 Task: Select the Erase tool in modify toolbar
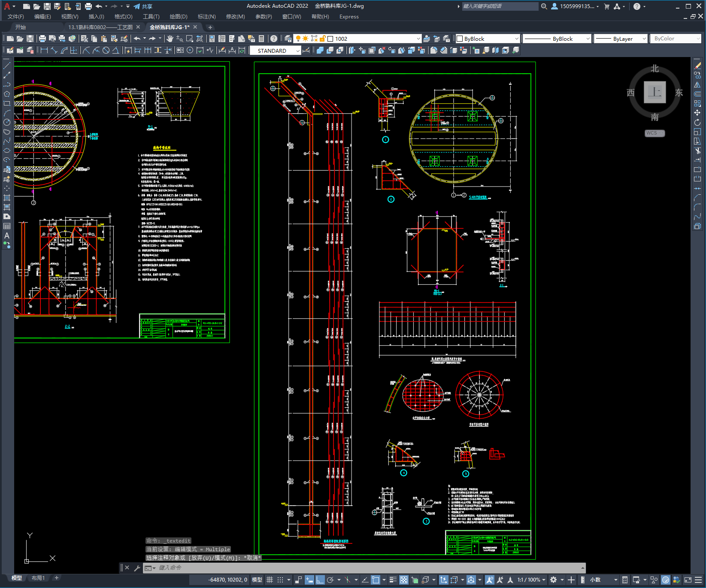click(x=697, y=66)
